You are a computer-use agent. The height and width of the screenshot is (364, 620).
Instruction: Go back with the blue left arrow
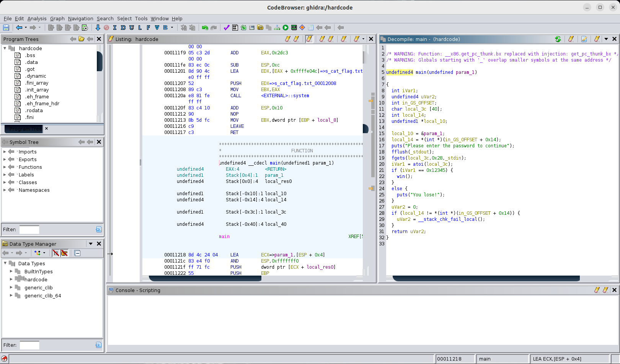tap(19, 28)
